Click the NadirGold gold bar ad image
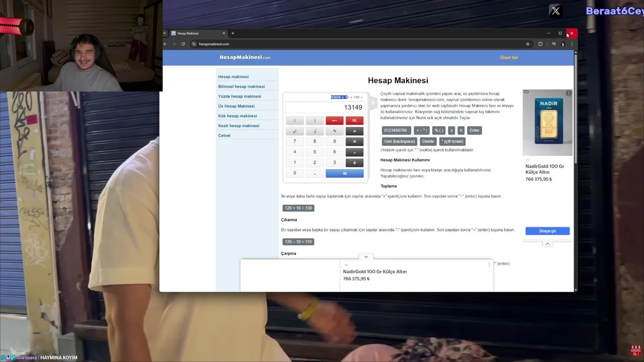Screen dimensions: 644x362 (x=547, y=123)
